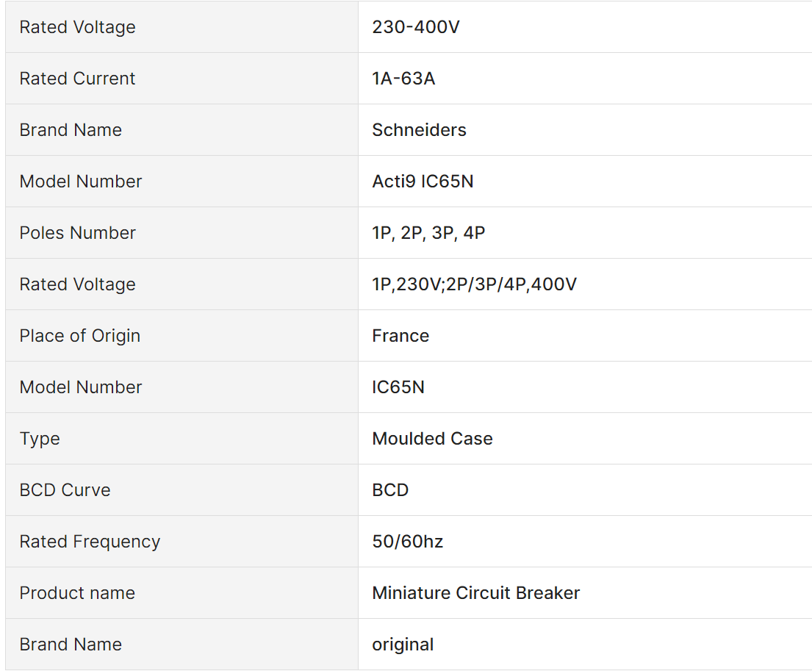812x671 pixels.
Task: Select the "Miniature Circuit Breaker" value
Action: coord(475,593)
